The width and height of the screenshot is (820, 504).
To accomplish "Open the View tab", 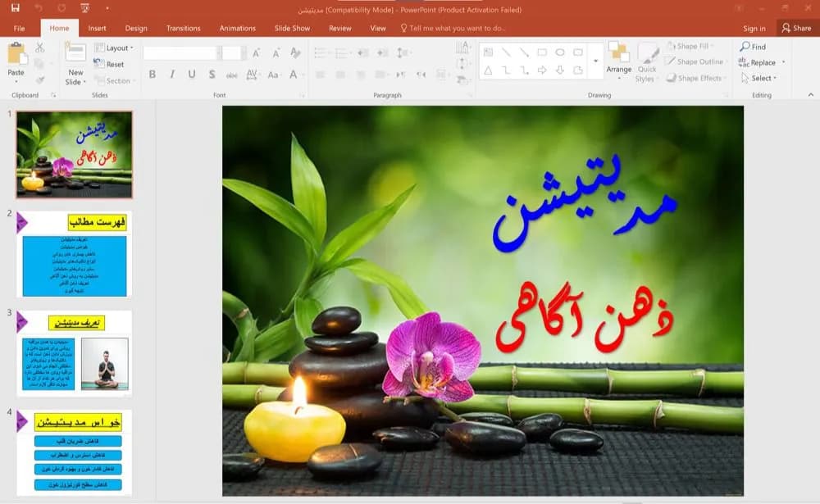I will [x=377, y=28].
